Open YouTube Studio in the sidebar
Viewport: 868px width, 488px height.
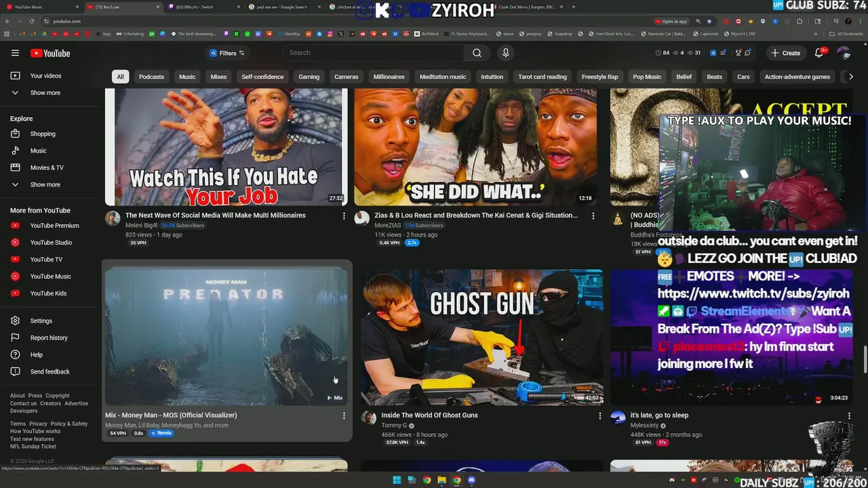(51, 243)
